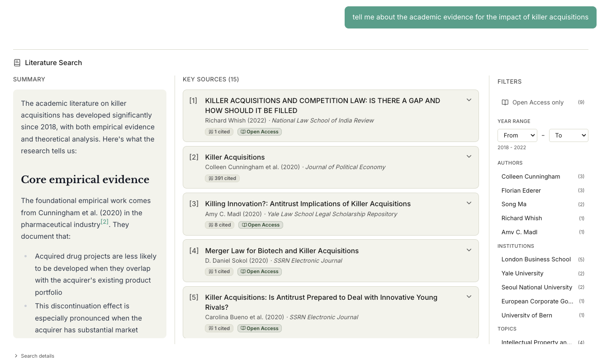This screenshot has height=364, width=602.
Task: Open citation [2] link in the summary
Action: point(104,222)
